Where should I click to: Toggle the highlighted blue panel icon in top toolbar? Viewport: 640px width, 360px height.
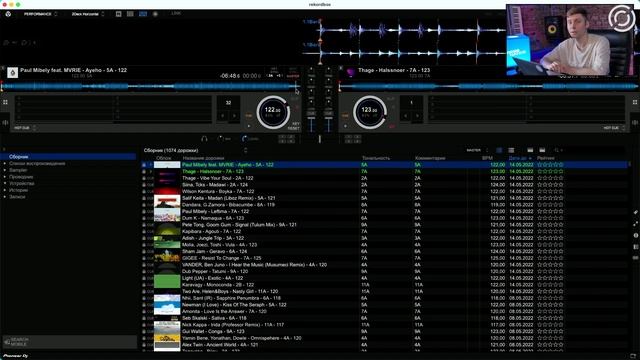143,14
